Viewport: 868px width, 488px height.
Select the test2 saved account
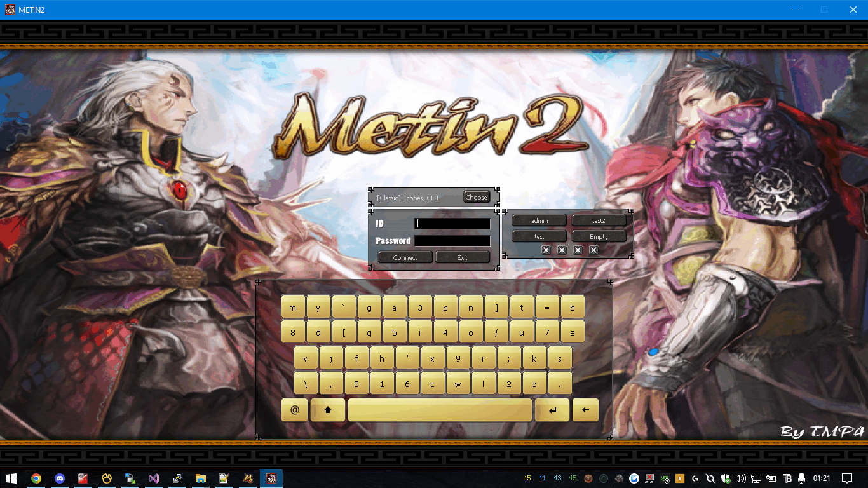click(x=599, y=220)
